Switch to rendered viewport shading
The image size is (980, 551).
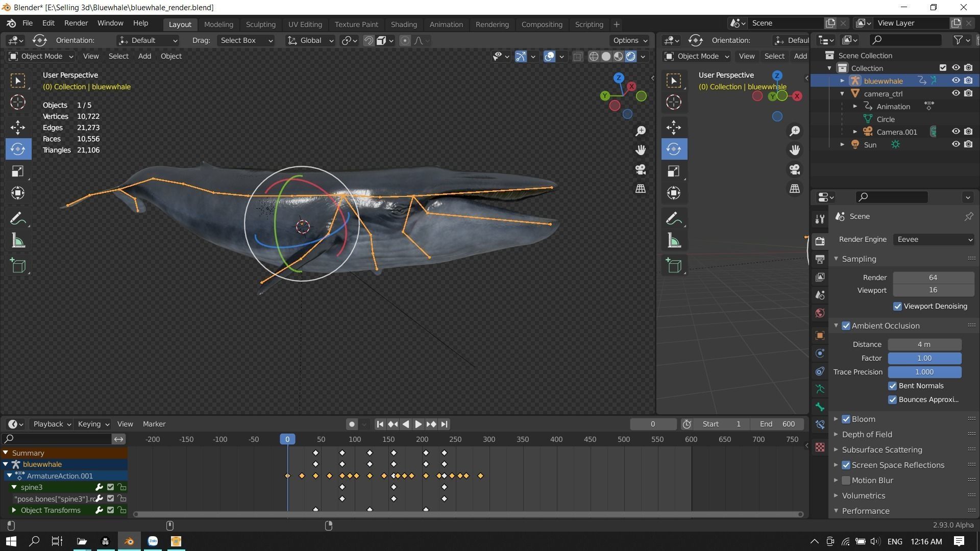[631, 57]
